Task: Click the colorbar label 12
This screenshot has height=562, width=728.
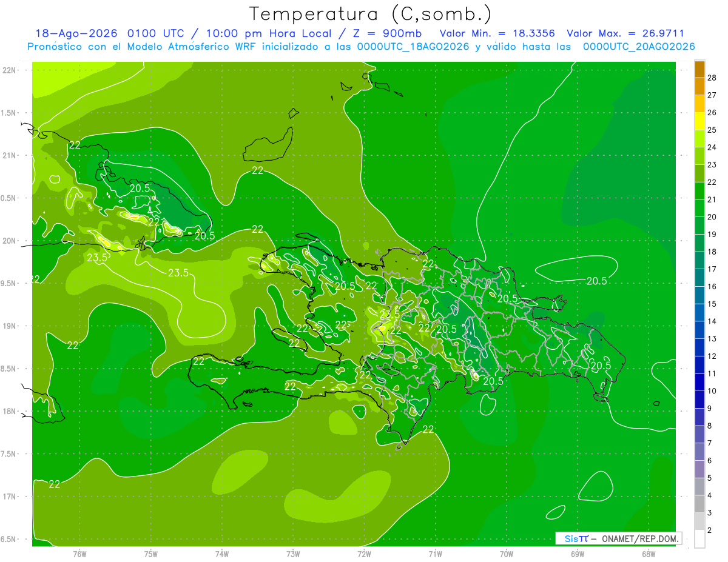Action: tap(712, 356)
